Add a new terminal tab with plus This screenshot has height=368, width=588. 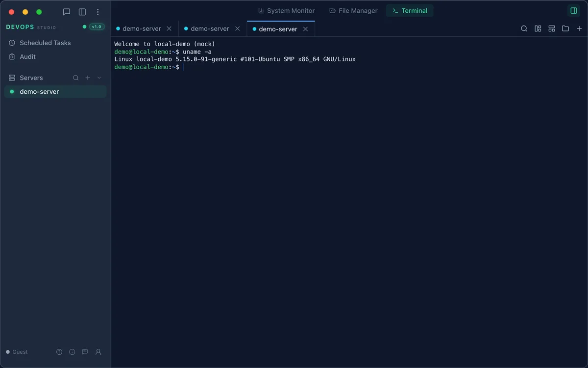(x=579, y=29)
